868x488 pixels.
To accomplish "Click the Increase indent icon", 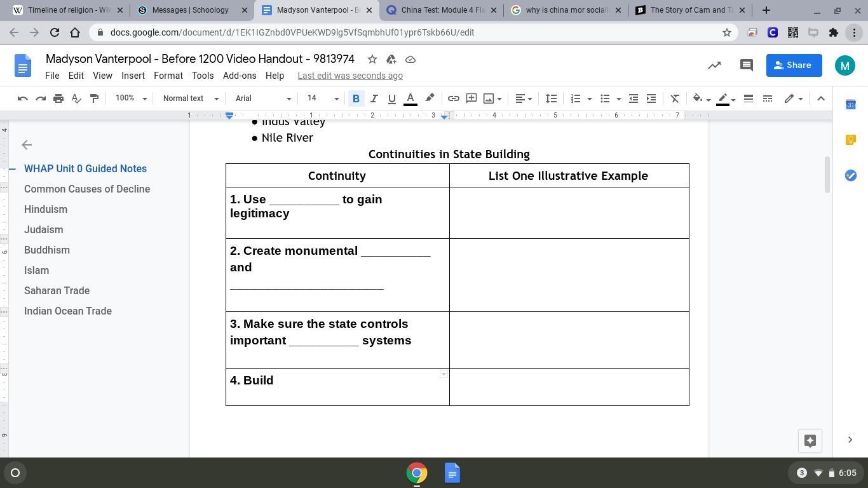I will tap(651, 98).
